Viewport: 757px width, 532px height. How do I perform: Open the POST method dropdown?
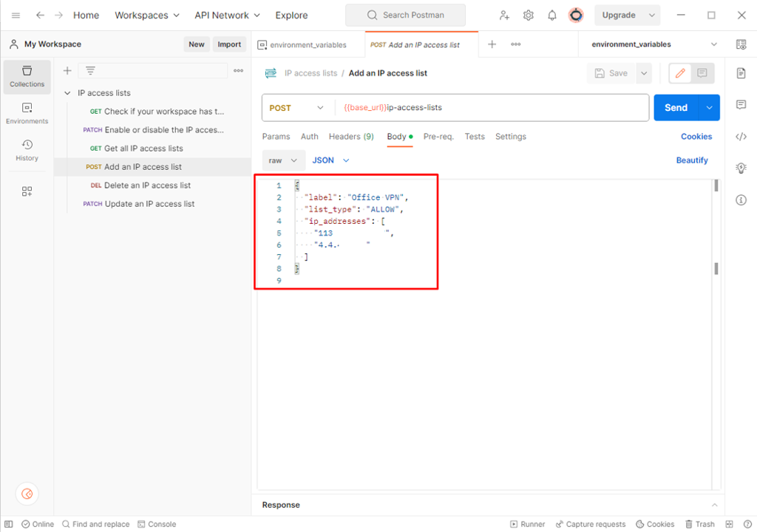tap(296, 108)
